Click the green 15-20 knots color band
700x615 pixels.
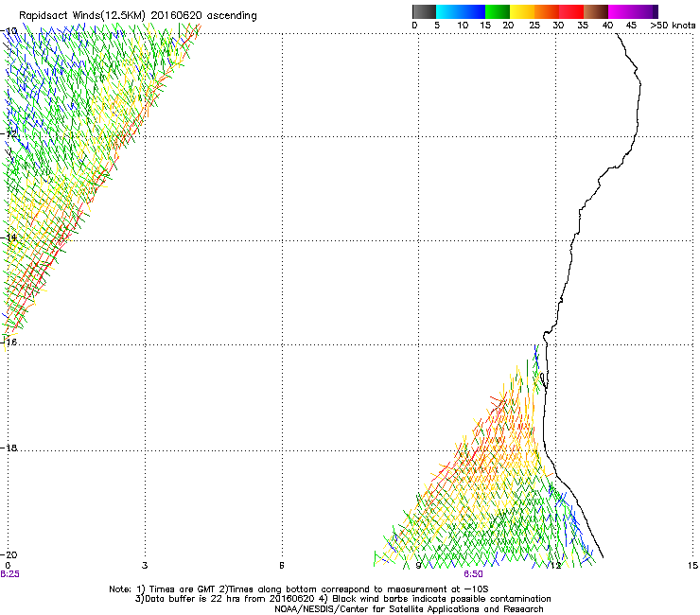[x=498, y=11]
